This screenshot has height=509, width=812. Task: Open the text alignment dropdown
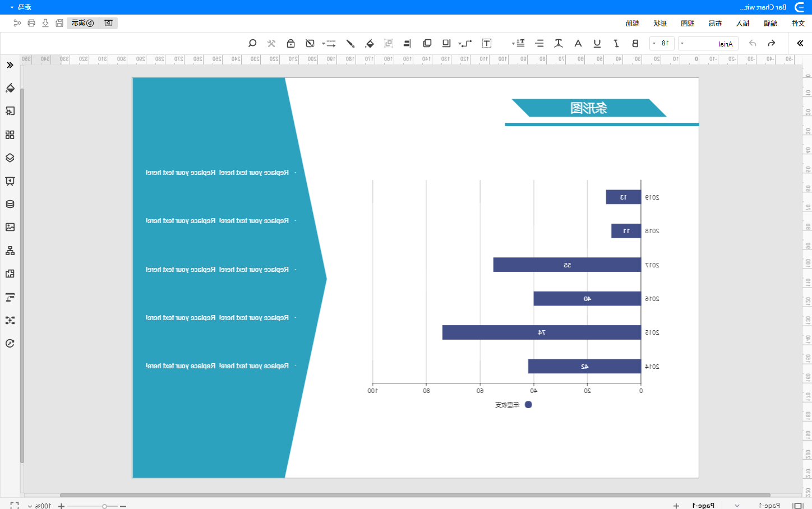pos(518,43)
